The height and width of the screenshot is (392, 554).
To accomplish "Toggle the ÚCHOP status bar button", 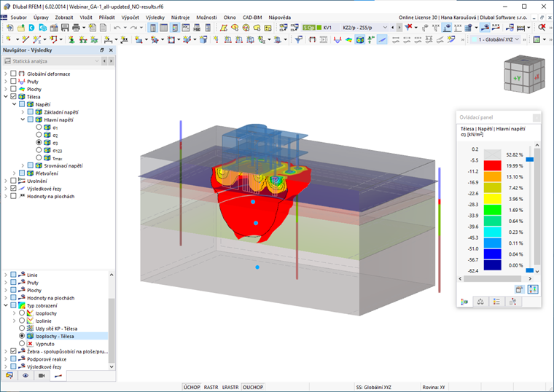I will 192,388.
